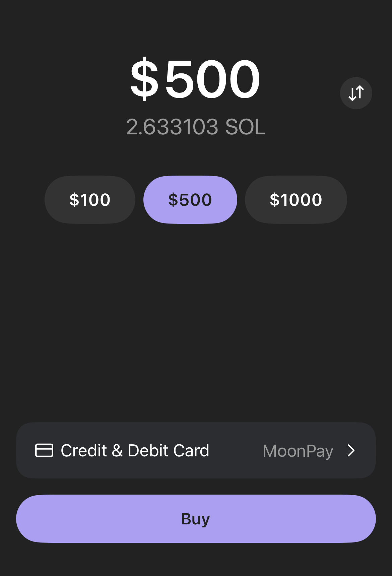Open Credit & Debit Card options
Image resolution: width=392 pixels, height=576 pixels.
pyautogui.click(x=196, y=450)
